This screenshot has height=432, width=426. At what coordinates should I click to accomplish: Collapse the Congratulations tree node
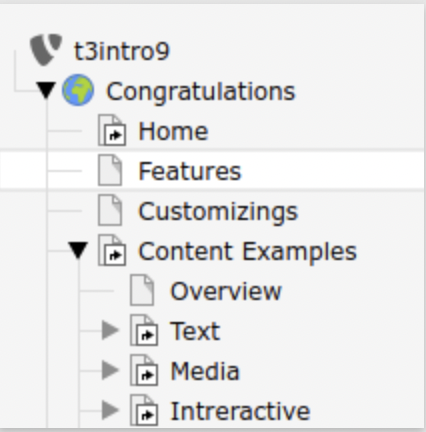coord(46,90)
